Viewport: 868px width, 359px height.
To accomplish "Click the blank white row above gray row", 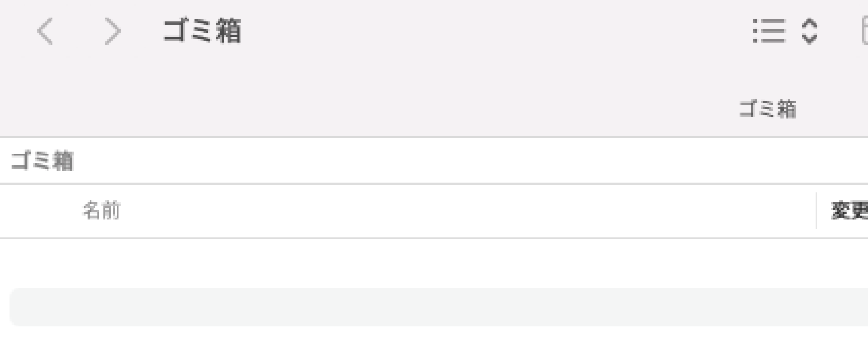I will (434, 263).
